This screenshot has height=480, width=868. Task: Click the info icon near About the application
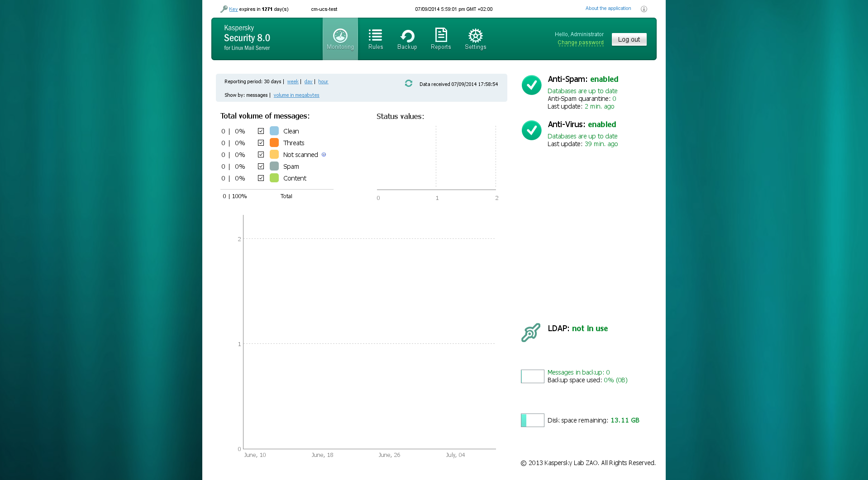tap(644, 9)
